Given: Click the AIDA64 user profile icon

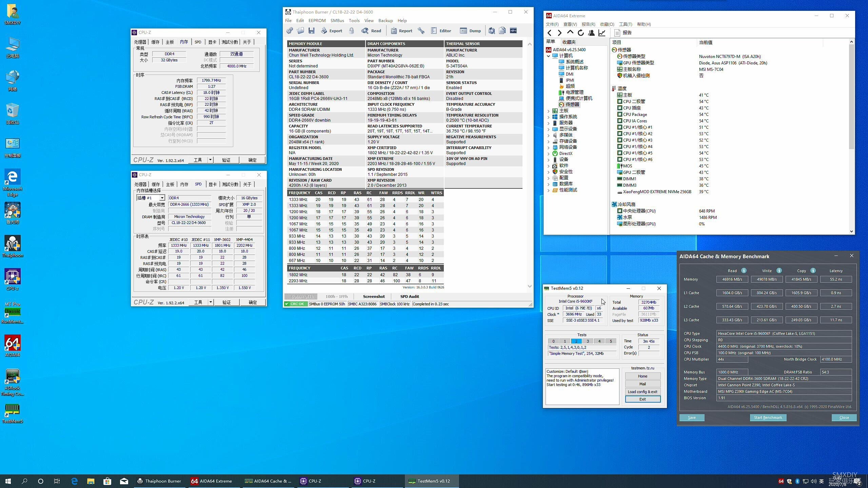Looking at the screenshot, I should tap(591, 33).
